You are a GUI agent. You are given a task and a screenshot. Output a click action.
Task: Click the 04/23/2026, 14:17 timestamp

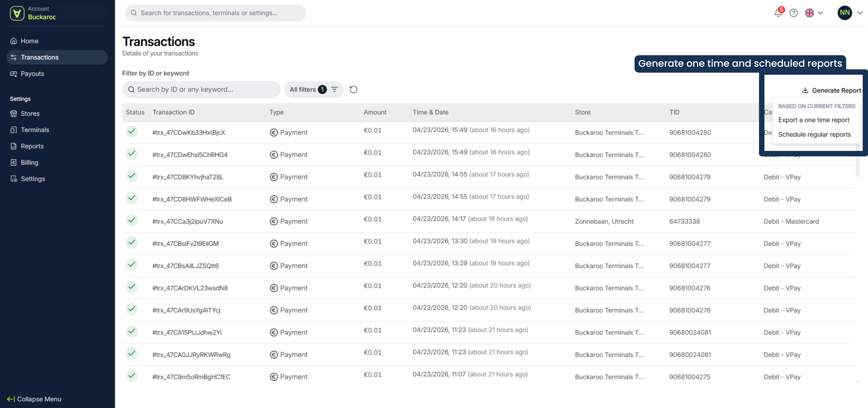tap(439, 219)
